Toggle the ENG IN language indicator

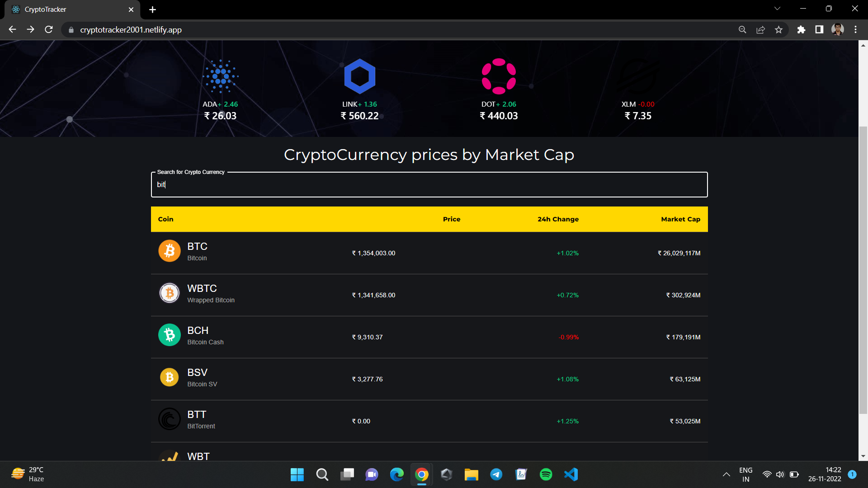pos(745,474)
